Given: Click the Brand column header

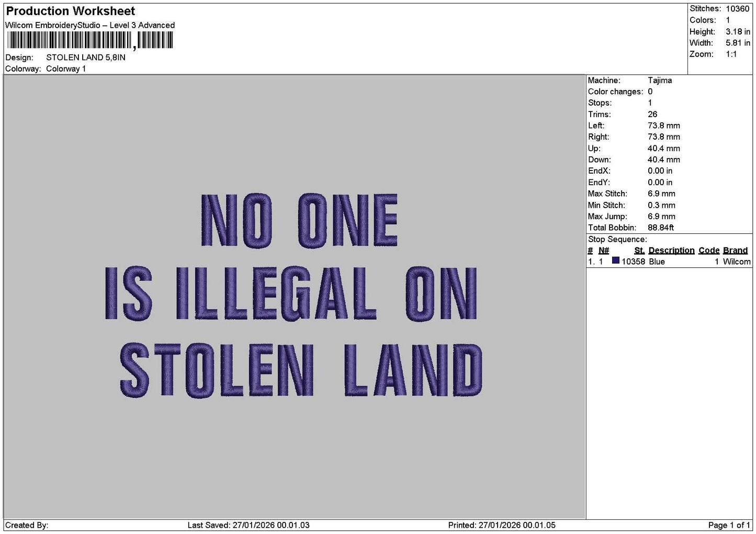Looking at the screenshot, I should pos(735,251).
